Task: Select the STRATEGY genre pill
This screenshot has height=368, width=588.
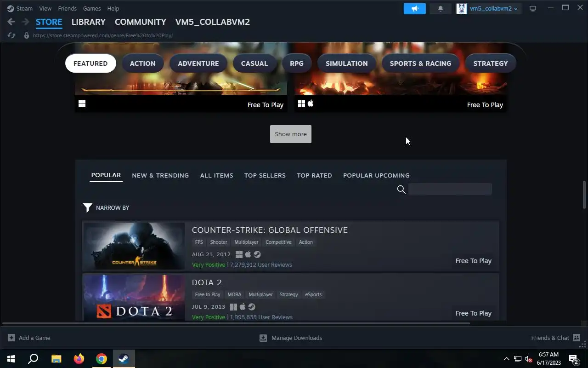Action: point(491,63)
